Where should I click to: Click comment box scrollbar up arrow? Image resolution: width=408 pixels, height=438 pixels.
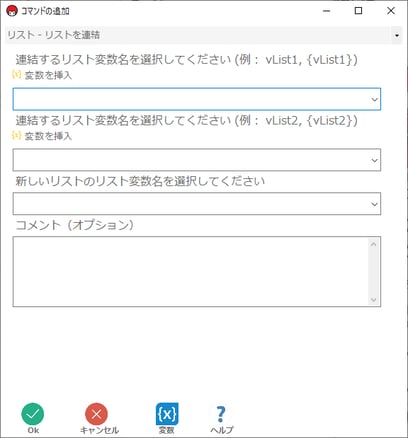point(373,244)
